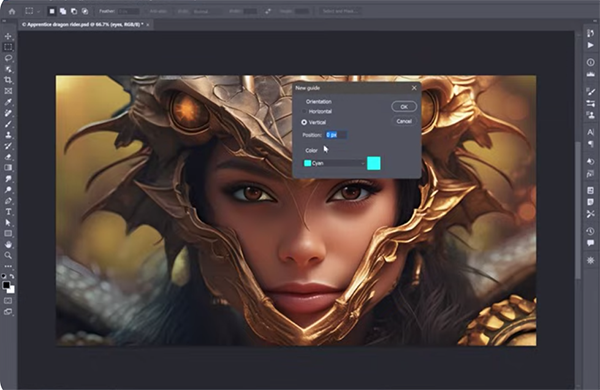
Task: Expand the marquee tool preset dropdown
Action: coord(38,11)
